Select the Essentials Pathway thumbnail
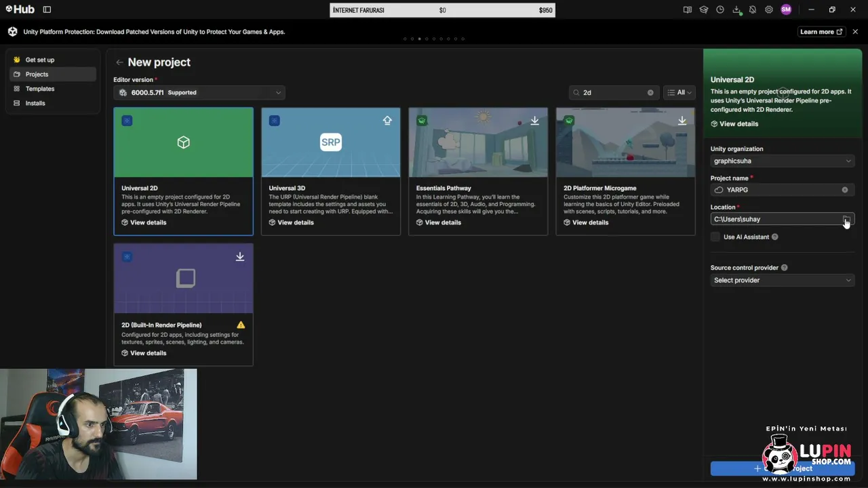 tap(478, 142)
